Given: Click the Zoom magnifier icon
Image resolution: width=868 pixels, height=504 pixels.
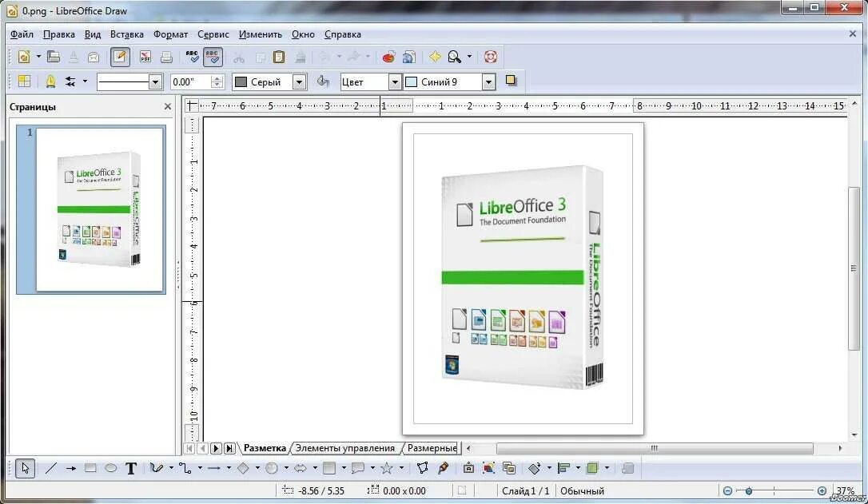Looking at the screenshot, I should [455, 57].
